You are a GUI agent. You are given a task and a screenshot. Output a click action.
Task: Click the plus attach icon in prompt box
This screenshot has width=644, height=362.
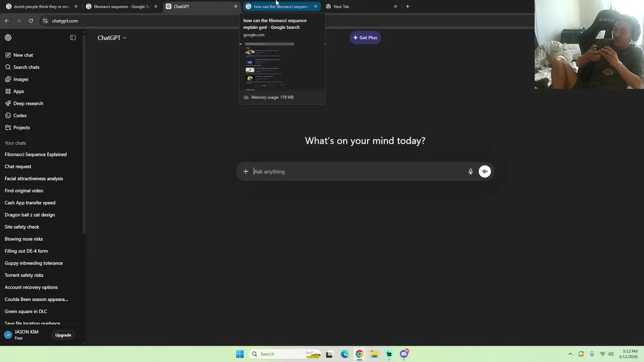pos(246,171)
